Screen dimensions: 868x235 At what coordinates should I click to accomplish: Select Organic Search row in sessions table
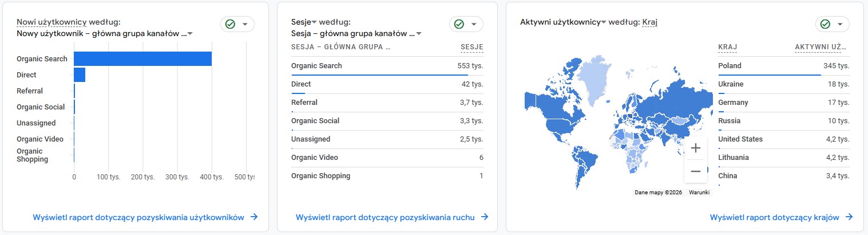[387, 66]
